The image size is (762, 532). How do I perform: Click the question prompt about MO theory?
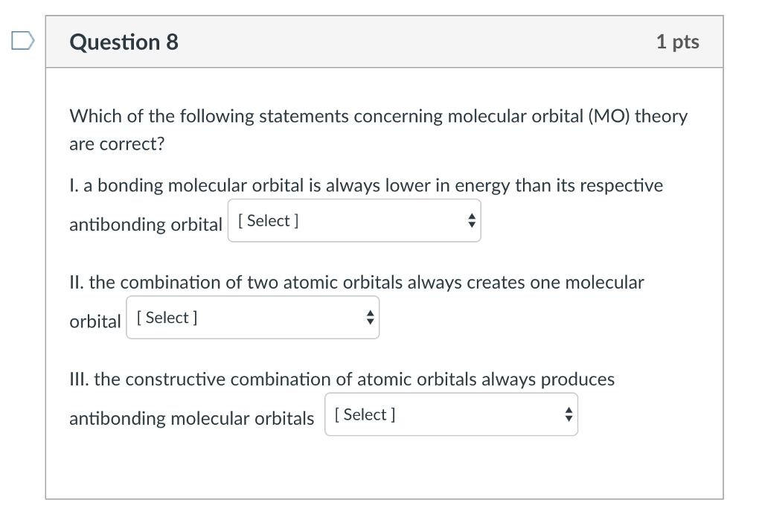[x=379, y=129]
